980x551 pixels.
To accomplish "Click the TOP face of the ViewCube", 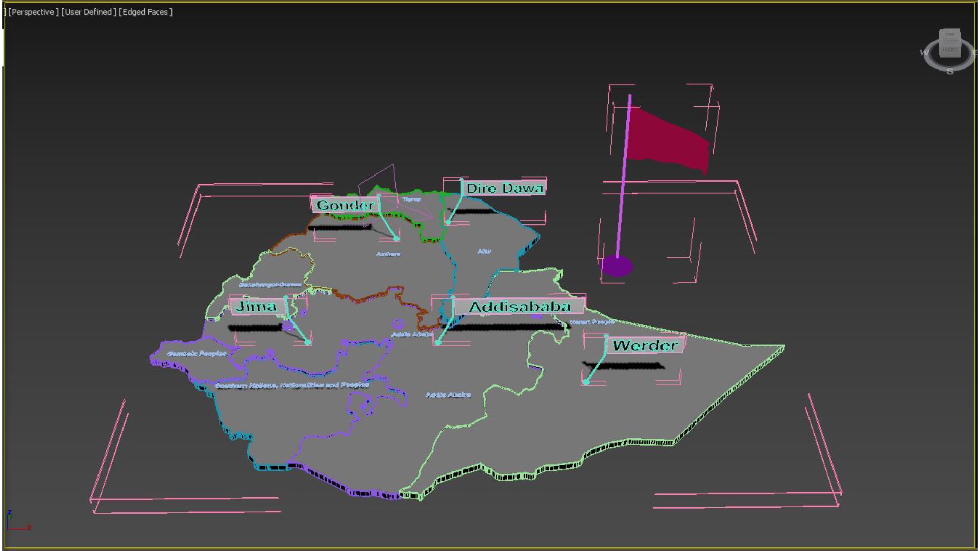I will pyautogui.click(x=949, y=35).
